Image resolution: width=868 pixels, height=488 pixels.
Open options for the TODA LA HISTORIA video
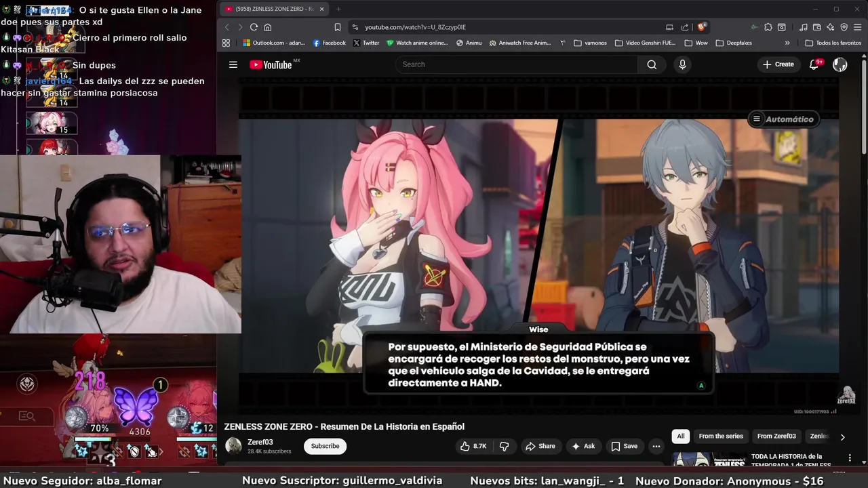click(850, 458)
